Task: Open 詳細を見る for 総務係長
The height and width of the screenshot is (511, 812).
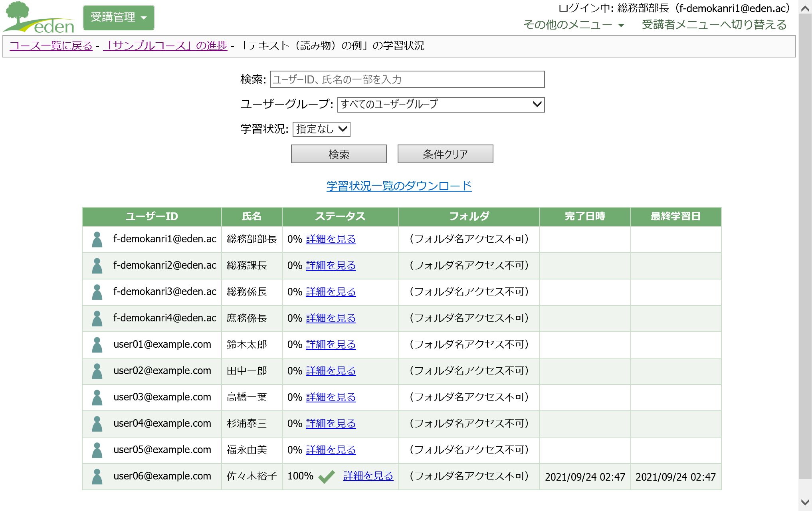Action: [331, 292]
